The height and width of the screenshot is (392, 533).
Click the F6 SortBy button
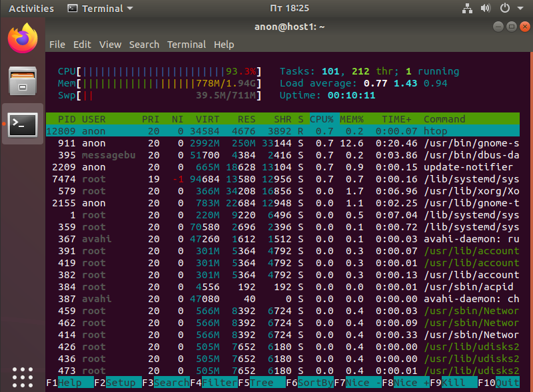(x=314, y=383)
